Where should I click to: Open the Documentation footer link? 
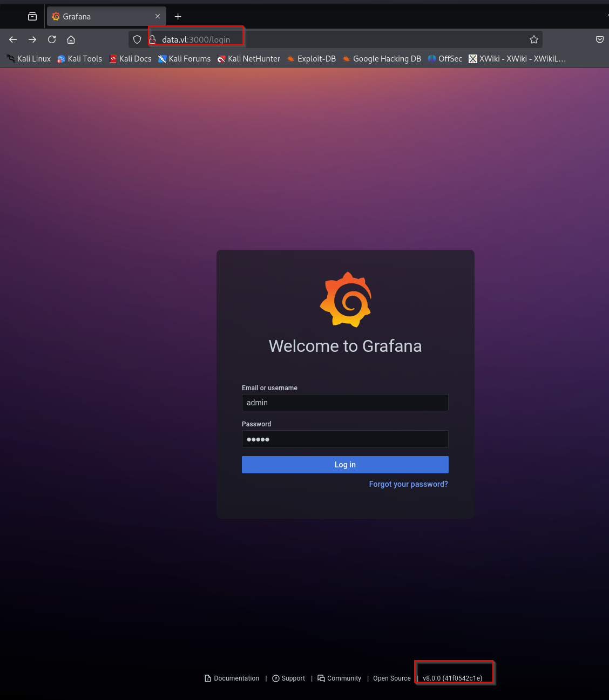tap(232, 678)
